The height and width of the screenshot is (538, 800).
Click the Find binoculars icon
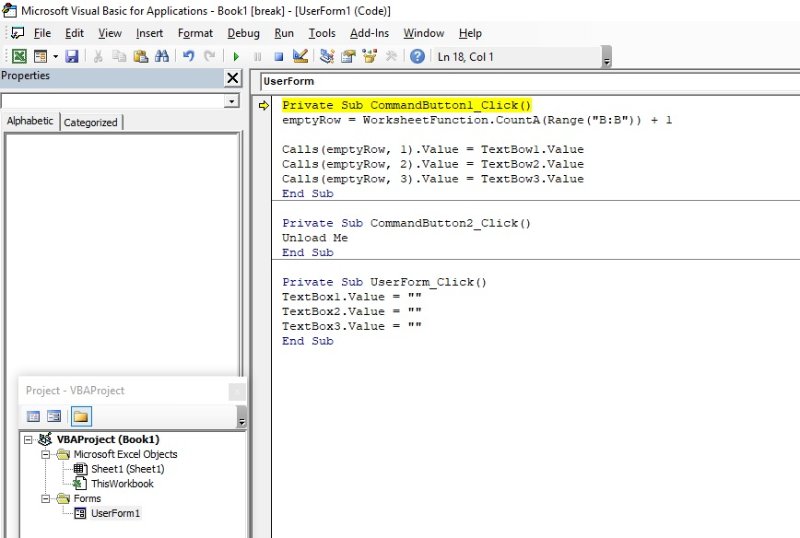[x=162, y=57]
